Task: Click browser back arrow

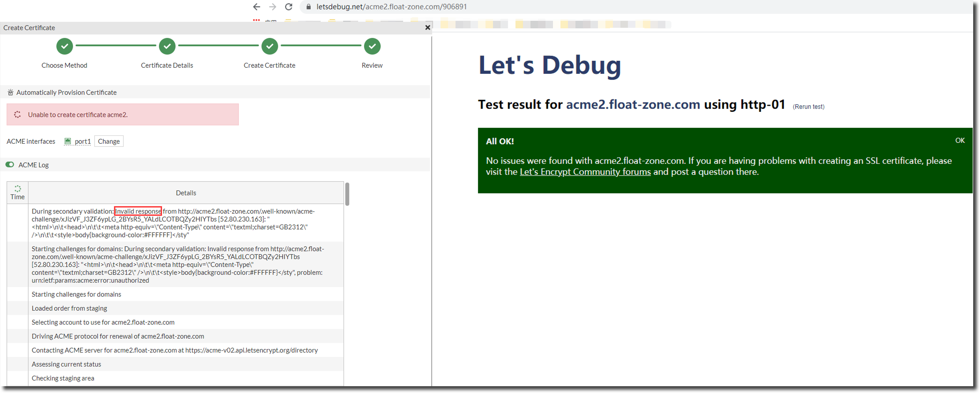Action: pyautogui.click(x=257, y=7)
